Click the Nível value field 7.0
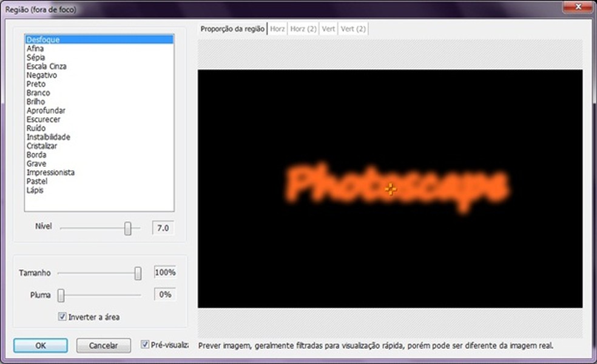597x364 pixels. [x=163, y=228]
